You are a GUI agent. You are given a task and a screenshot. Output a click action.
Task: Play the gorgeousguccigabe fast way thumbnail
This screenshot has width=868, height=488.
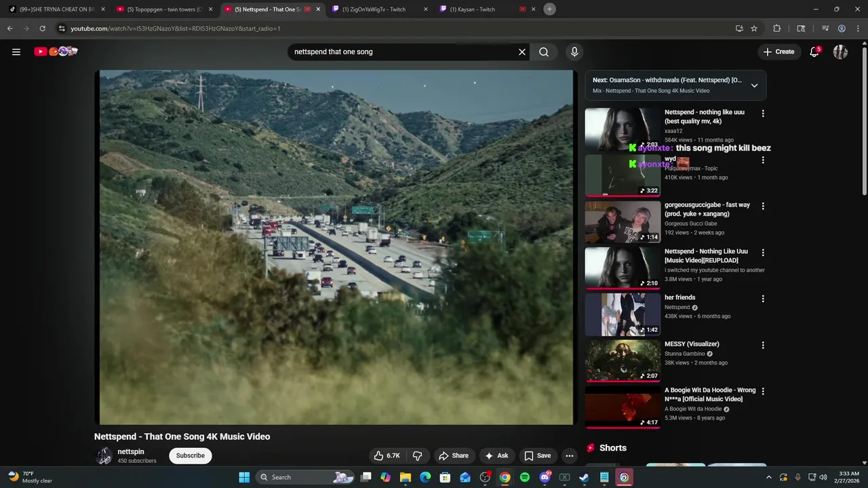(623, 222)
